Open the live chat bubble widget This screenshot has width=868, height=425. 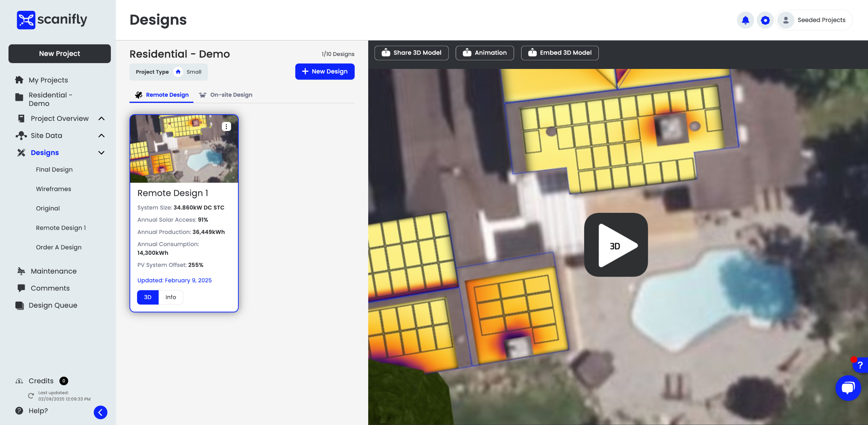point(848,388)
